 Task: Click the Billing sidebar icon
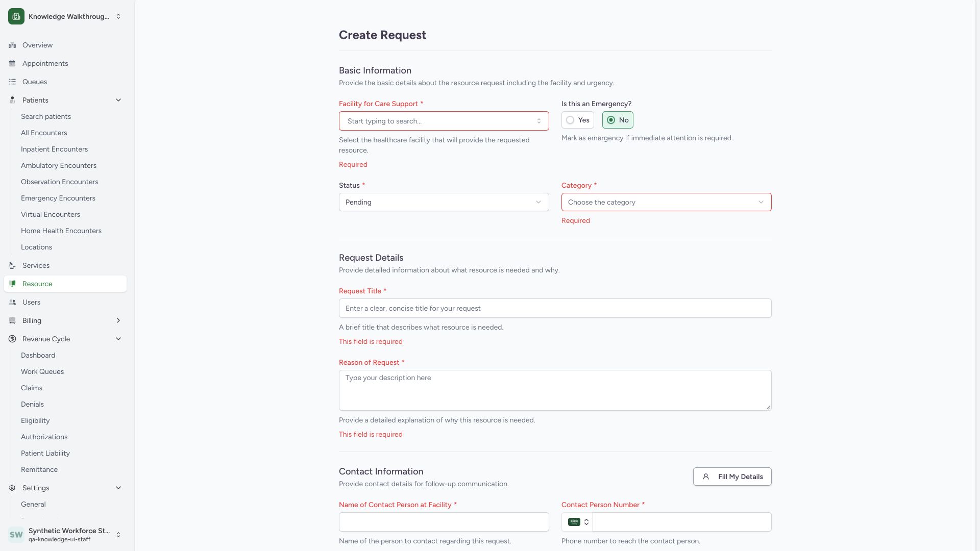[12, 321]
